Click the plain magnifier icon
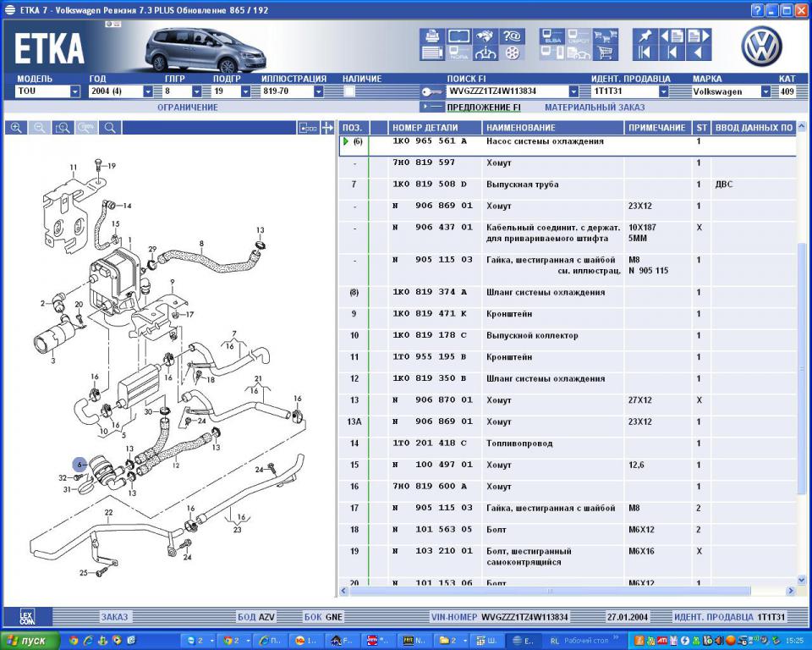 tap(110, 128)
